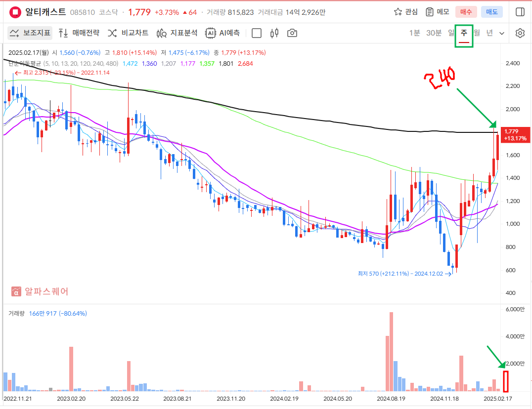The height and width of the screenshot is (409, 532).
Task: Click the 단순이동평균 moving average label
Action: point(24,63)
